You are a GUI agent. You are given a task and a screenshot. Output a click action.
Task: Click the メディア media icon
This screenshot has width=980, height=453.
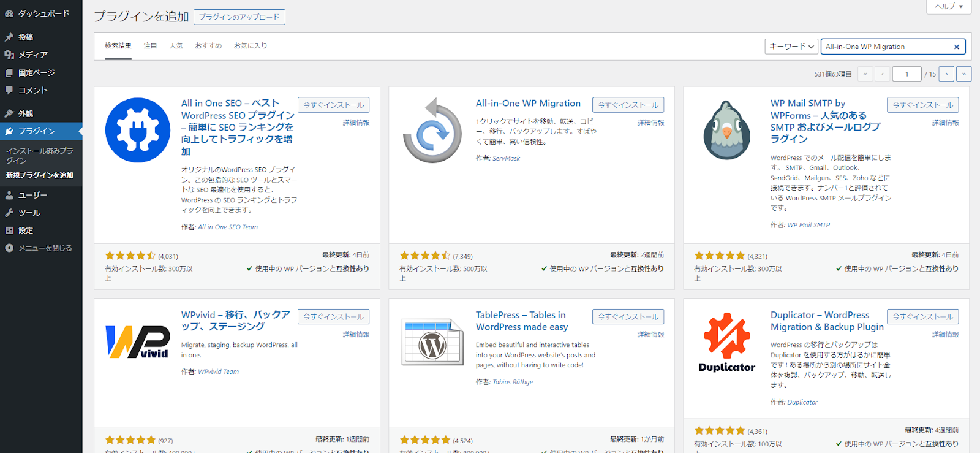point(9,55)
